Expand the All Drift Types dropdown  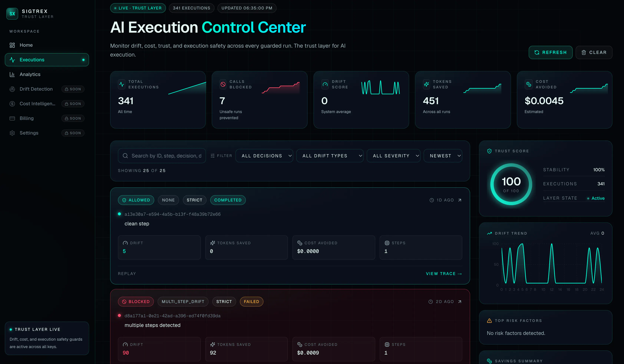click(x=330, y=156)
